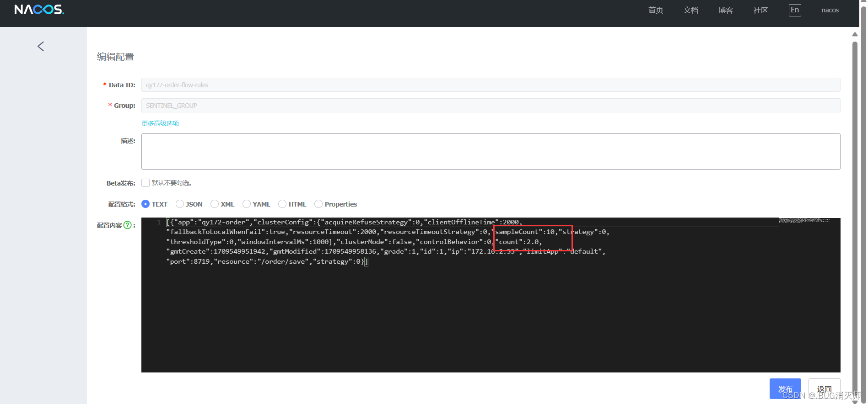
Task: Go back using the left arrow icon
Action: [41, 46]
